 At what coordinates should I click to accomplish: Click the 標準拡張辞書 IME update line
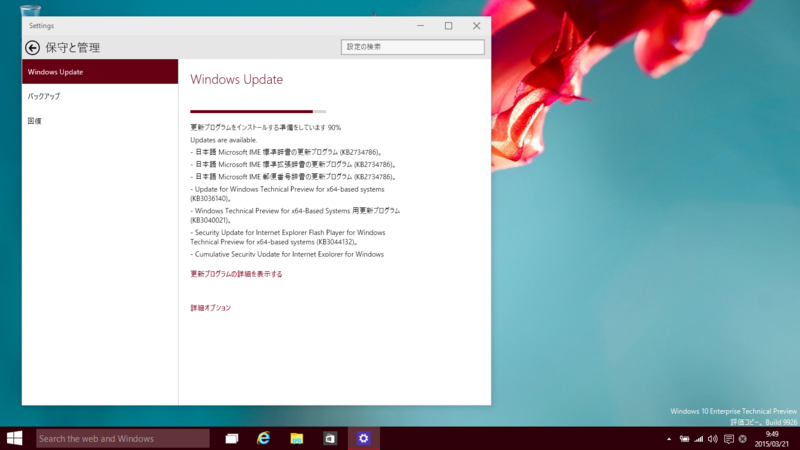pyautogui.click(x=293, y=164)
